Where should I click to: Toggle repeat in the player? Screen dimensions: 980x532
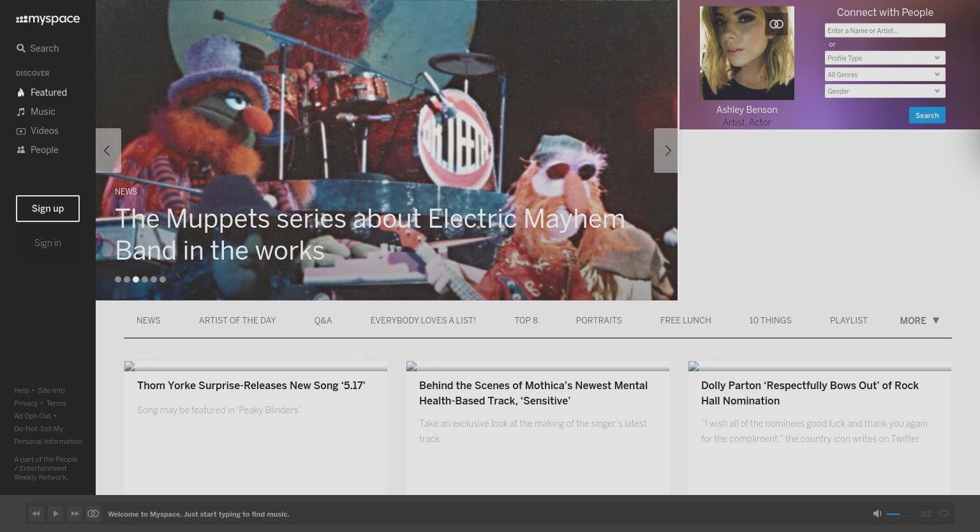[944, 514]
